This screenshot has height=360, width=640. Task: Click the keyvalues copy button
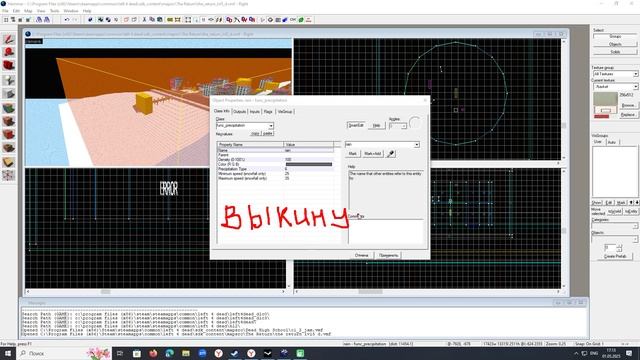click(256, 133)
